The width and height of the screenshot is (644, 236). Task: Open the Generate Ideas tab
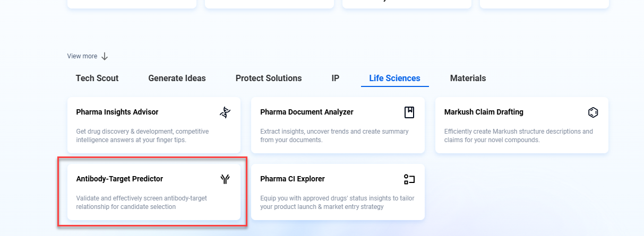point(177,78)
